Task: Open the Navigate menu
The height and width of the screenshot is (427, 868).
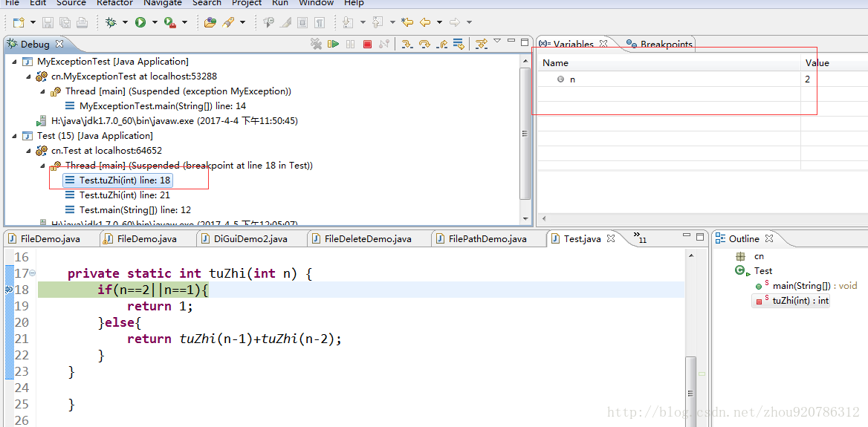Action: point(163,3)
